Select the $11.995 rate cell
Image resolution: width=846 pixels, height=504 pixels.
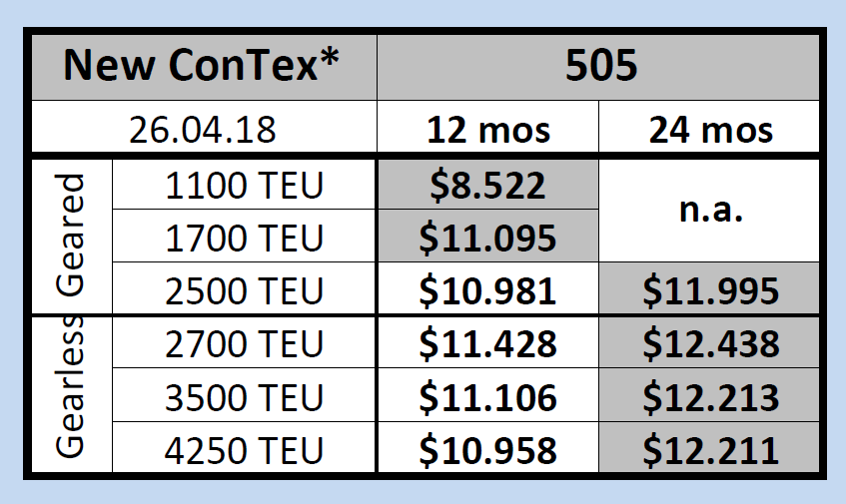tap(710, 290)
